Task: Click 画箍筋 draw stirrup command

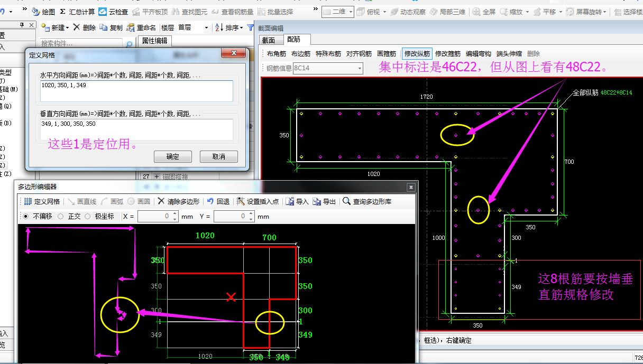Action: click(387, 54)
